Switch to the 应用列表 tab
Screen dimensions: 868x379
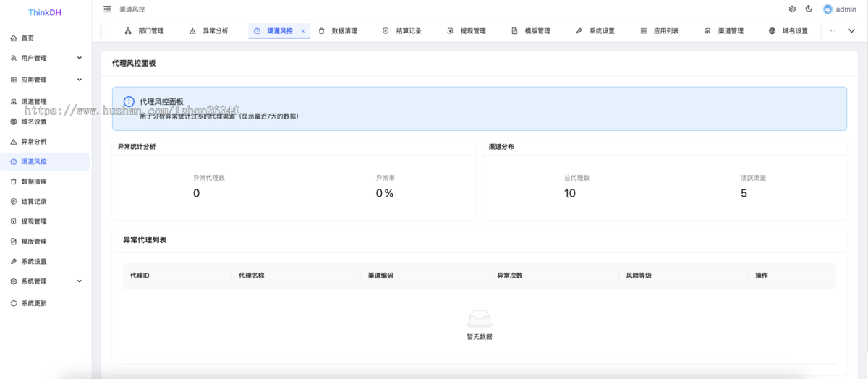660,31
